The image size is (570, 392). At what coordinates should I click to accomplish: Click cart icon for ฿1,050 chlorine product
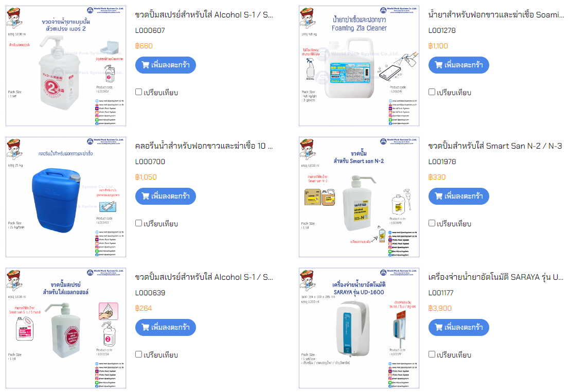146,197
